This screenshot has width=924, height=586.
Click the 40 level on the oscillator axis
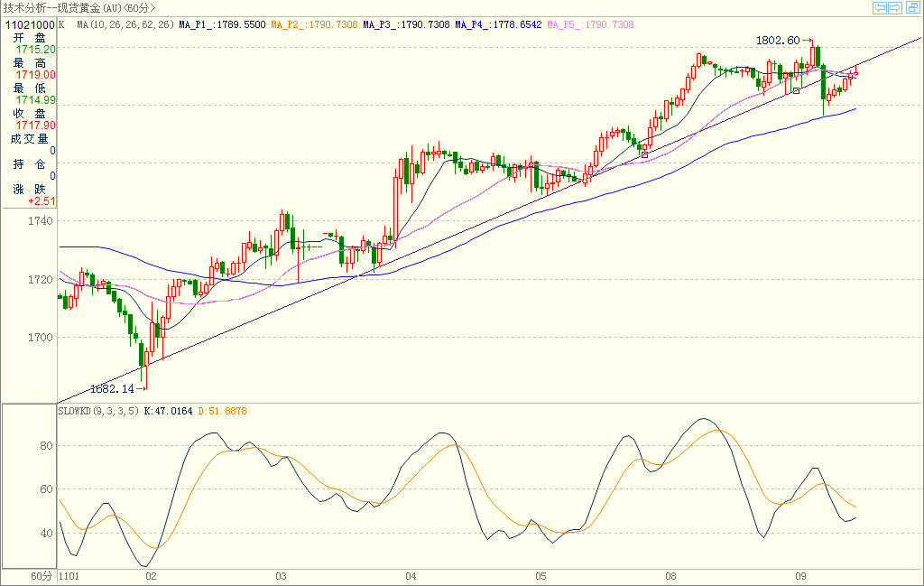pyautogui.click(x=46, y=533)
